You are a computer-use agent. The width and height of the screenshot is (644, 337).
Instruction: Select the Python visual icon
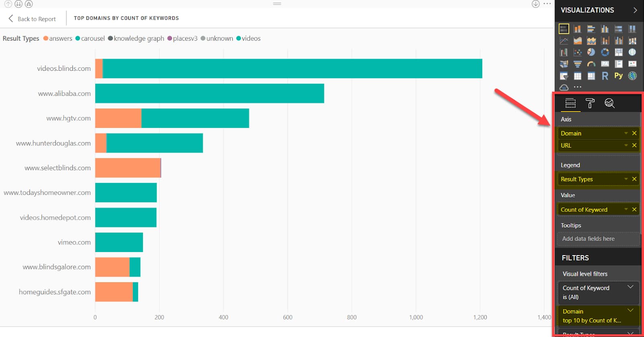coord(619,76)
